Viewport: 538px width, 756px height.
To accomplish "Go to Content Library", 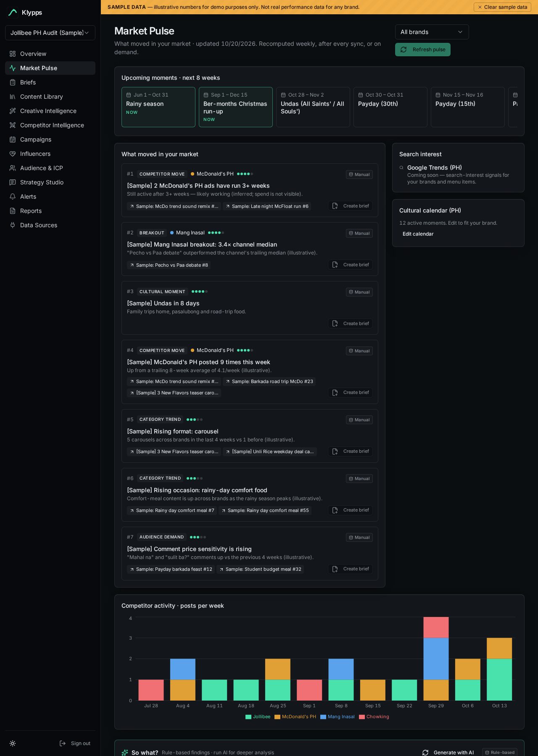I will tap(50, 97).
